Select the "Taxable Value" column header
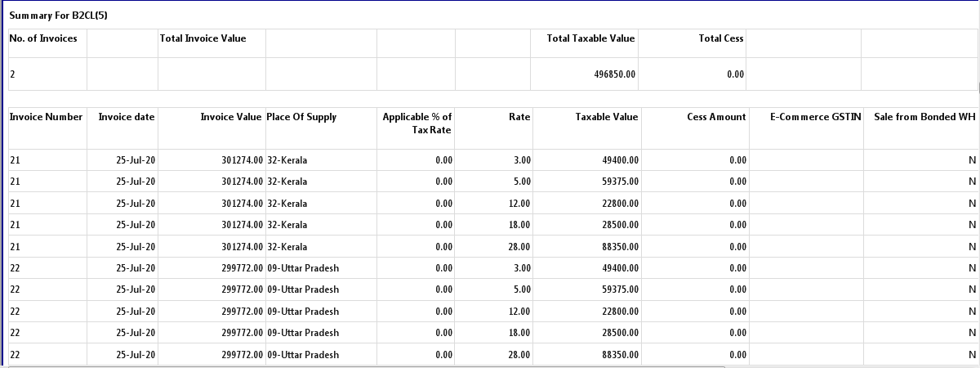 (606, 117)
